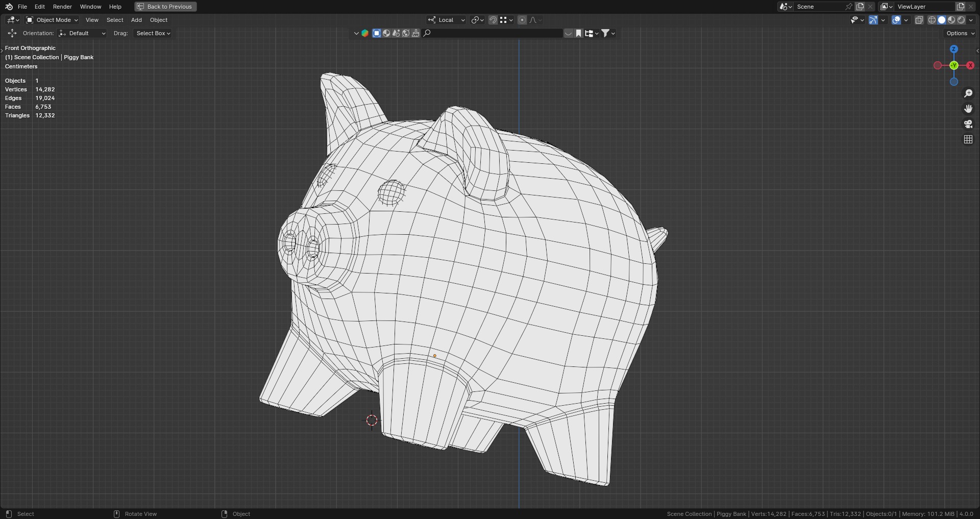Open the shading options dropdown arrow

(971, 20)
